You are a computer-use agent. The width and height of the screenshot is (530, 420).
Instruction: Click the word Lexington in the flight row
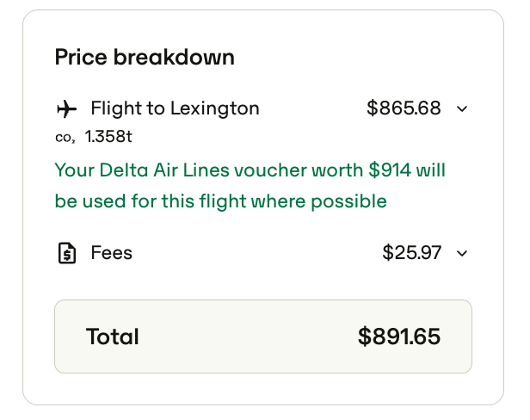[x=214, y=109]
